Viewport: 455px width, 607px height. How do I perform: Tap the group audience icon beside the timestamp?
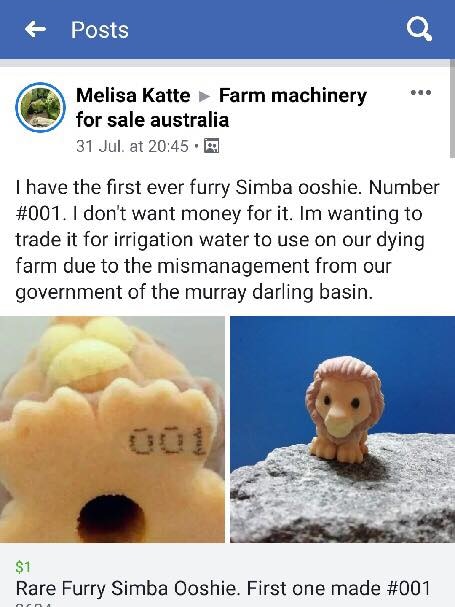[x=211, y=146]
